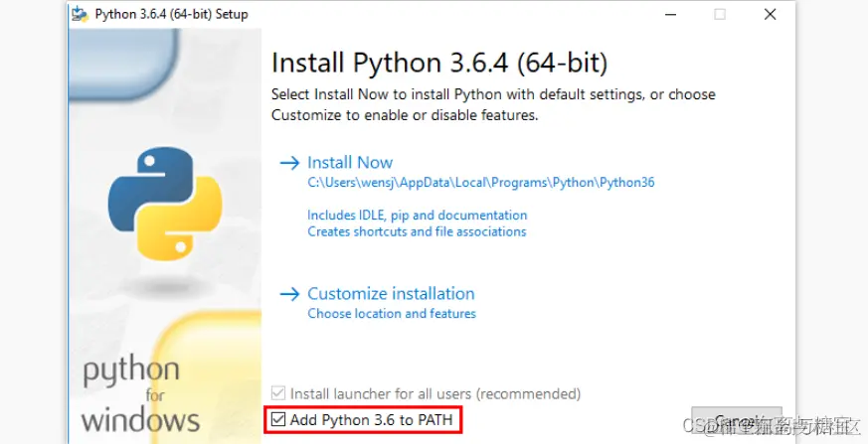Click the arrow icon beside Install Now
Screen dimensions: 868x444
(x=289, y=163)
